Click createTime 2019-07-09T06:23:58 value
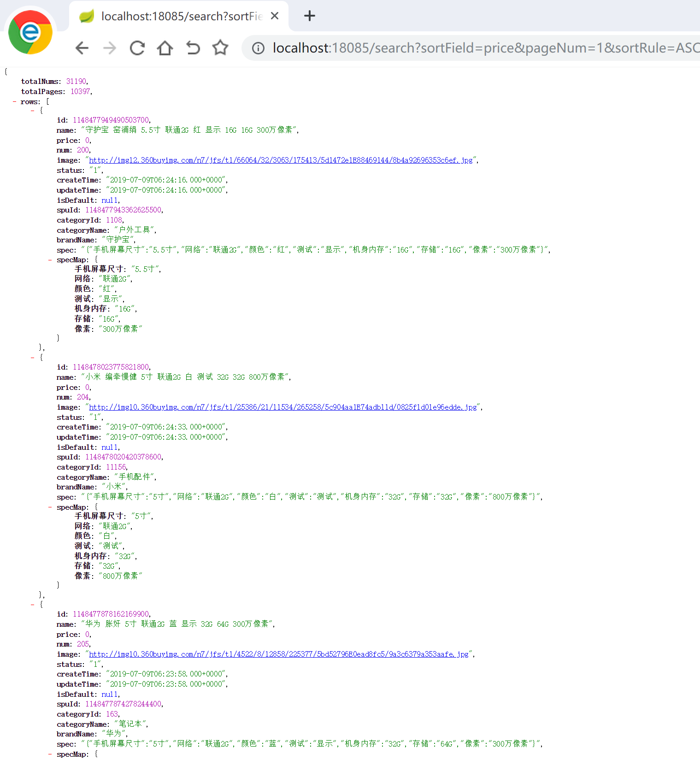 166,674
